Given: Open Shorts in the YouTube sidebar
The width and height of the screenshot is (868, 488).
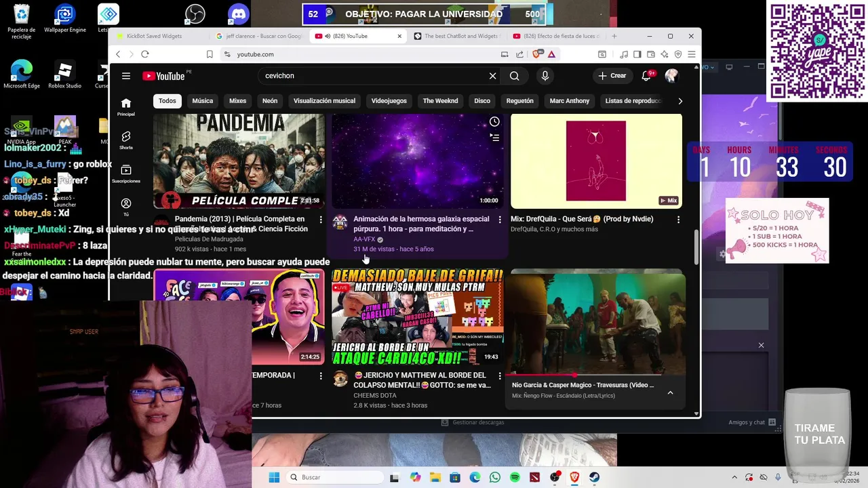Looking at the screenshot, I should [x=126, y=140].
